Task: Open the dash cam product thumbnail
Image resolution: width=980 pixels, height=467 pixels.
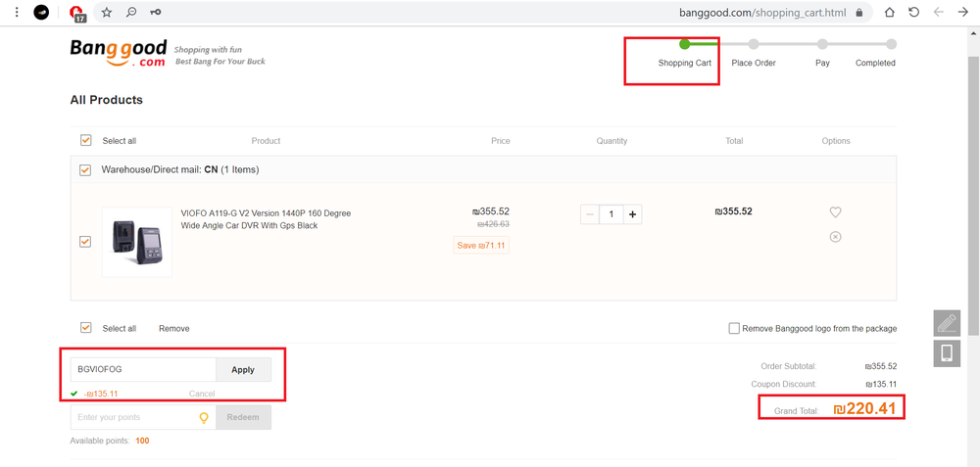Action: (137, 242)
